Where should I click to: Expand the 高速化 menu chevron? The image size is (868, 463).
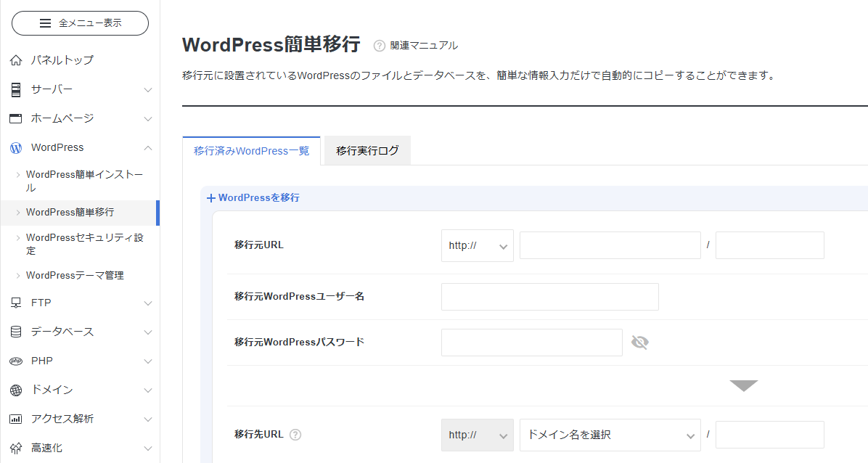point(148,448)
